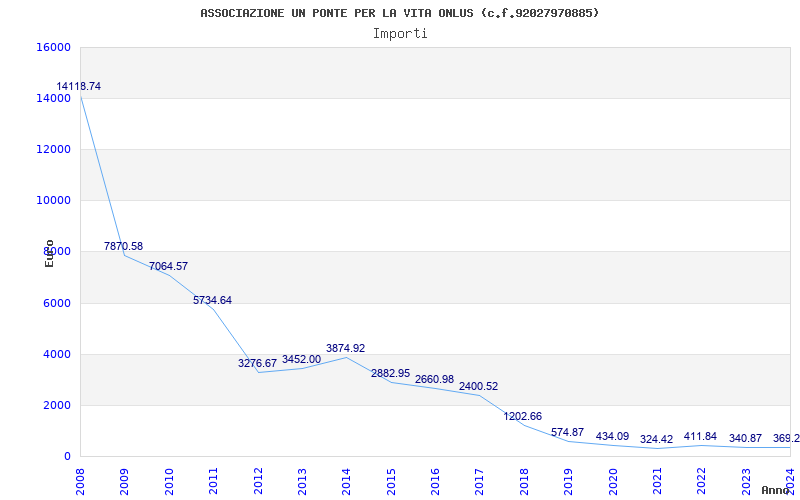800x500 pixels.
Task: Select the data label 3452.00
Action: (302, 359)
